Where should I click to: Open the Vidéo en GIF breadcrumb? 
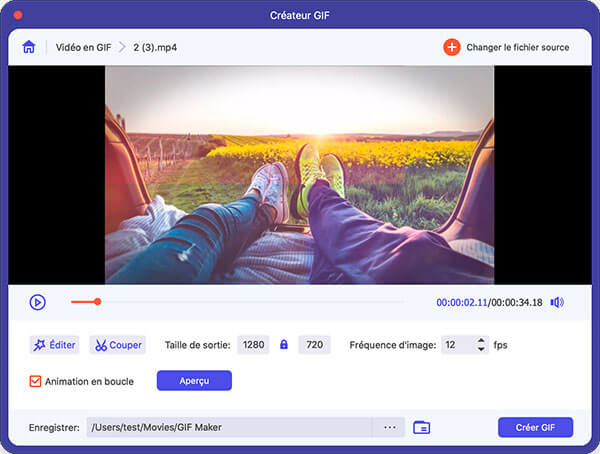83,47
